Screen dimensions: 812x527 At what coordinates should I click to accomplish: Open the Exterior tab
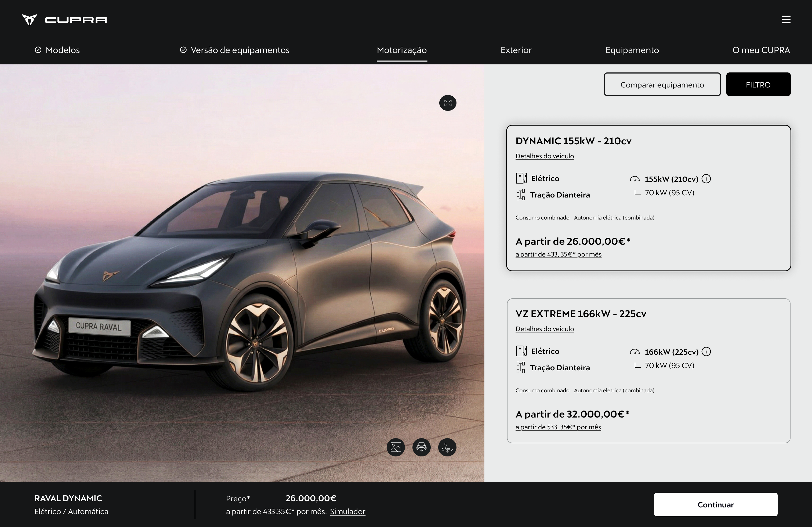coord(516,50)
